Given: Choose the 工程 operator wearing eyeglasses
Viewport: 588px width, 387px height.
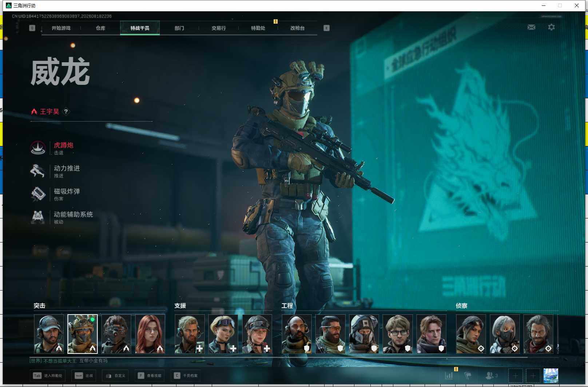Looking at the screenshot, I should 398,334.
